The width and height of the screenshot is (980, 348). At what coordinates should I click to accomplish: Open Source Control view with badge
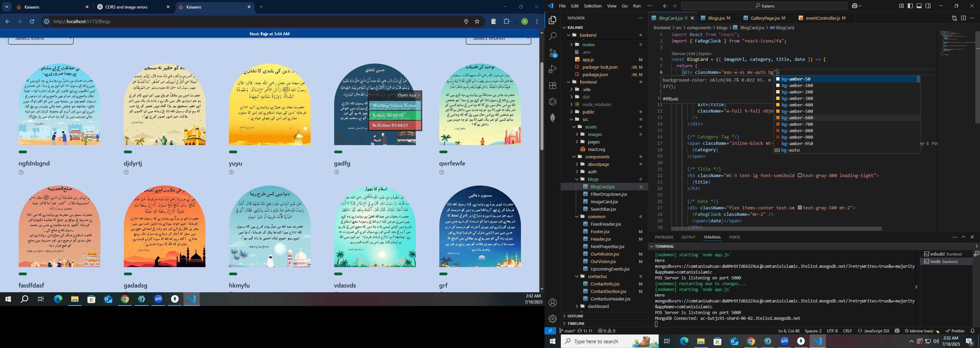point(553,53)
